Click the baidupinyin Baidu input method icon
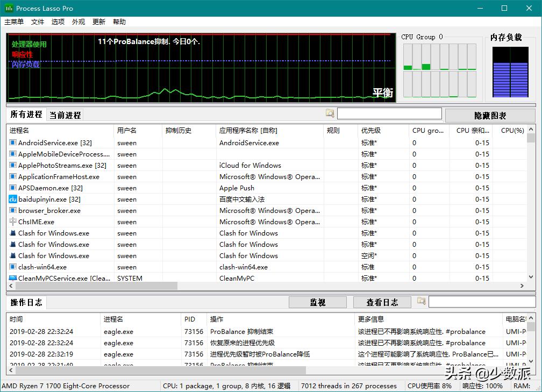 [12, 199]
